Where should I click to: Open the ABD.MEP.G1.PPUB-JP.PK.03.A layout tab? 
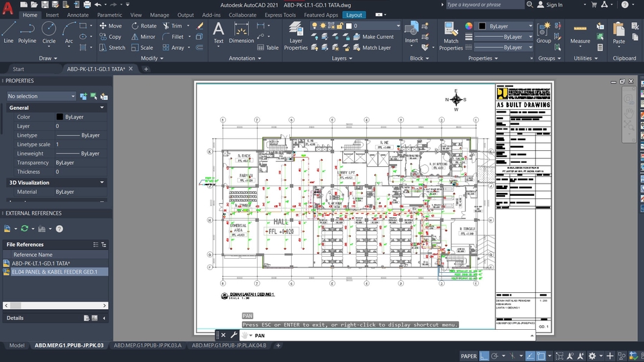coord(148,345)
